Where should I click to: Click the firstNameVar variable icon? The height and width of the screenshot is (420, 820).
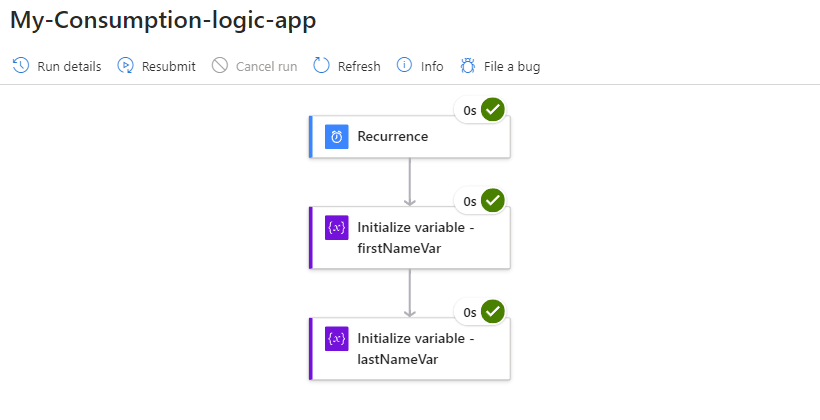click(x=337, y=227)
